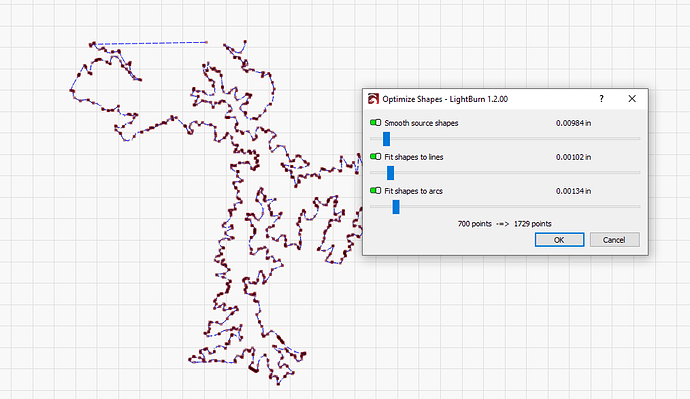Select the dashed blue line on the canvas

coord(151,43)
